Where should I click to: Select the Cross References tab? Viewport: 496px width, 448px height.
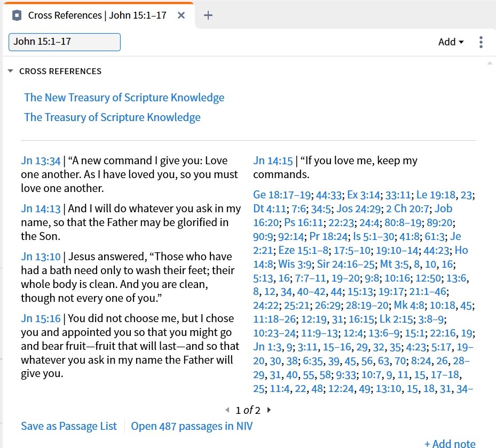coord(97,15)
